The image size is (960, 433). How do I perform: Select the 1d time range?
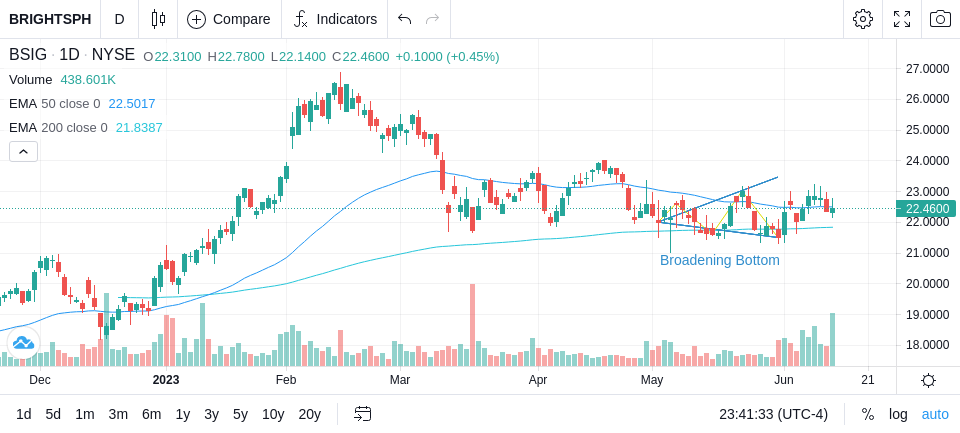point(23,415)
